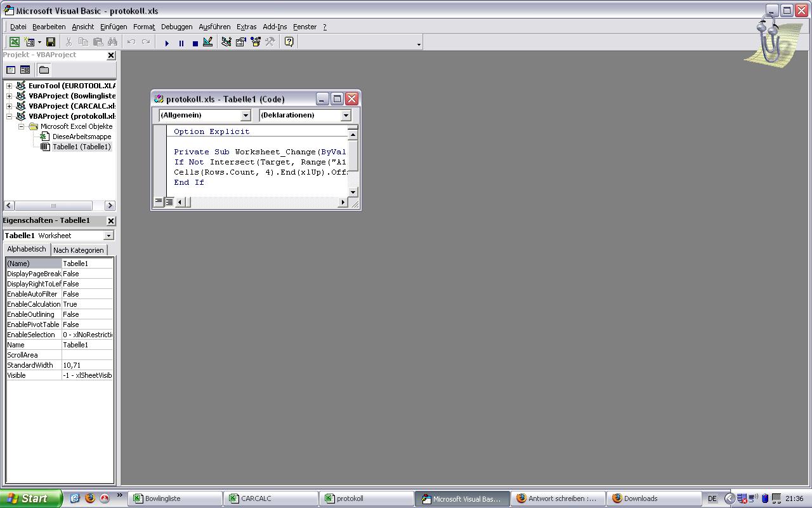The image size is (812, 508).
Task: Open the Tabelle1 Worksheet object dropdown
Action: (x=108, y=236)
